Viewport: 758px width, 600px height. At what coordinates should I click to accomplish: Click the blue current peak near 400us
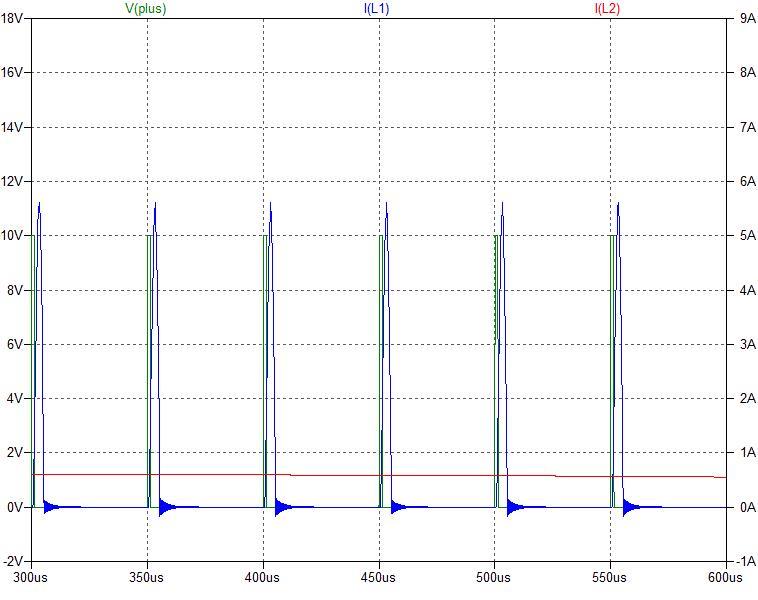[270, 204]
